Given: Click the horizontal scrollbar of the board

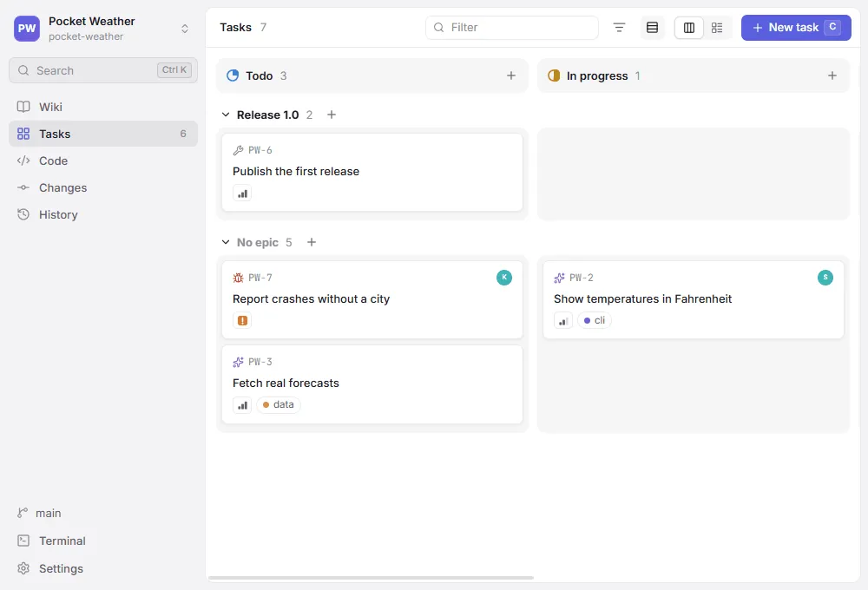Looking at the screenshot, I should [x=371, y=578].
